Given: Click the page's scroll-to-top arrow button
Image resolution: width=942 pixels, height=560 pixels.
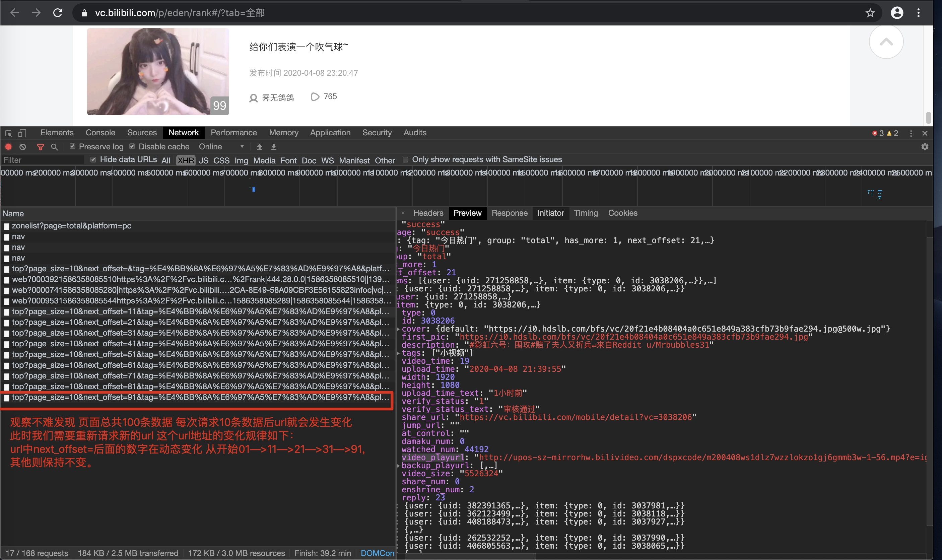Looking at the screenshot, I should pos(886,42).
